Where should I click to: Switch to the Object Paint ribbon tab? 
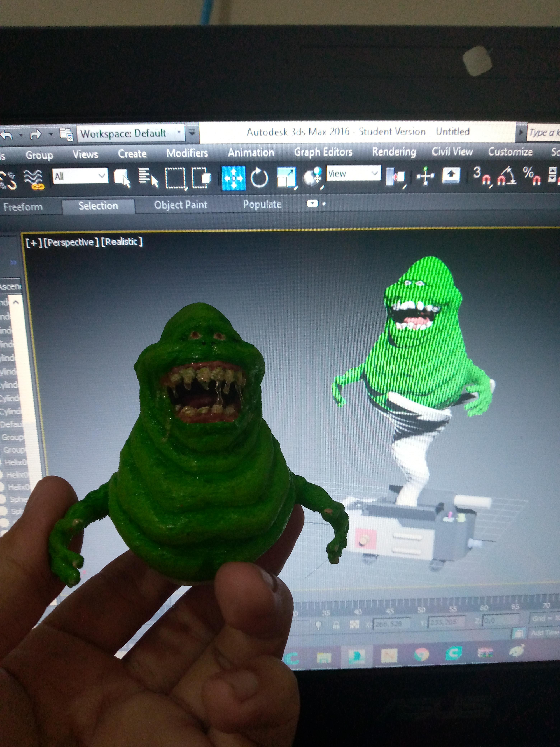[181, 205]
